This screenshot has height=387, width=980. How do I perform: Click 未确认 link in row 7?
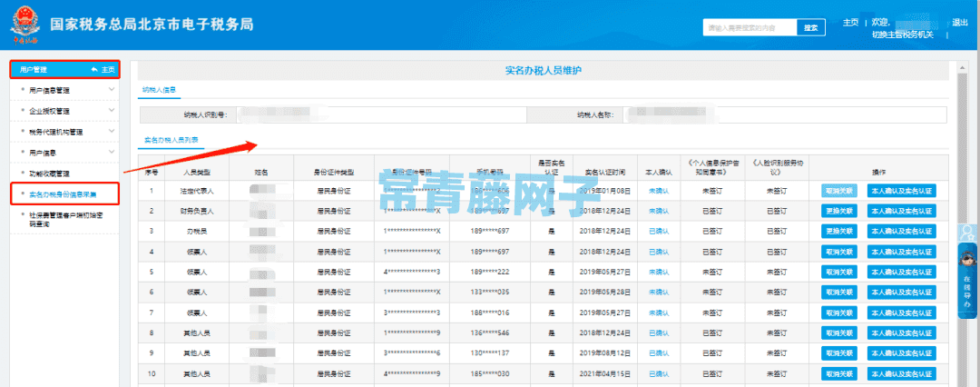coord(659,313)
